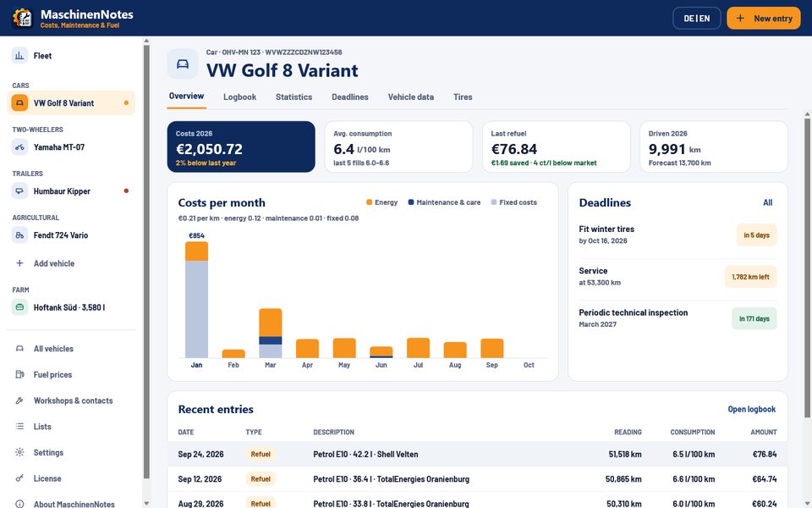This screenshot has width=812, height=508.
Task: Click the orange status dot on VW Golf
Action: pyautogui.click(x=126, y=102)
